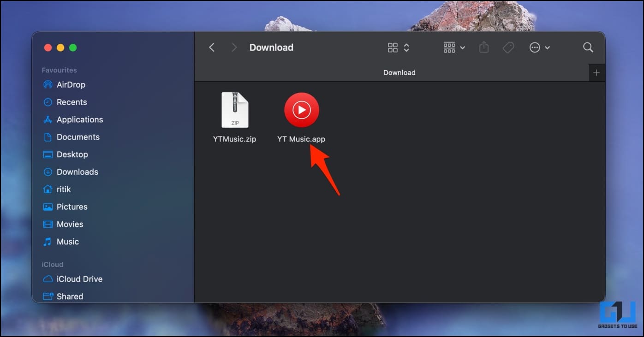Open the More actions ellipsis menu
Screen dimensions: 644x337
coord(539,47)
